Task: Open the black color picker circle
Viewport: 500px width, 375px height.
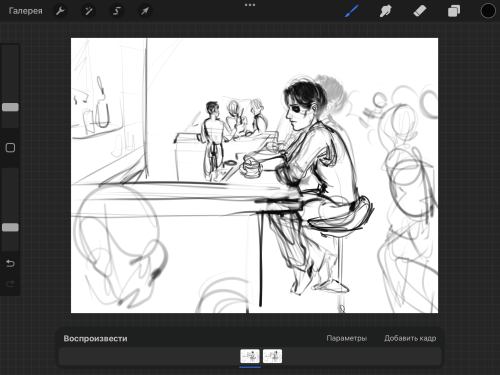Action: (x=488, y=11)
